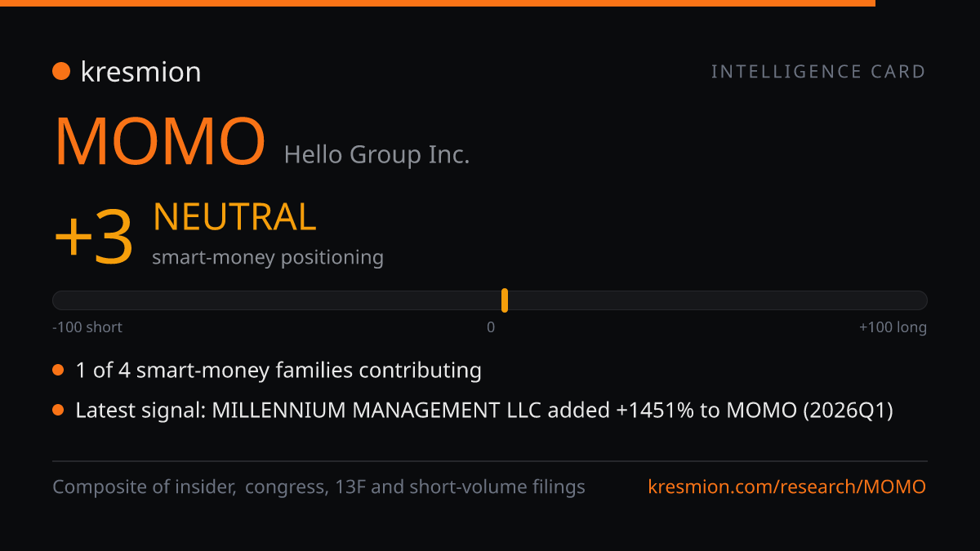The width and height of the screenshot is (980, 551).
Task: Click the composite filings footer note
Action: [318, 487]
